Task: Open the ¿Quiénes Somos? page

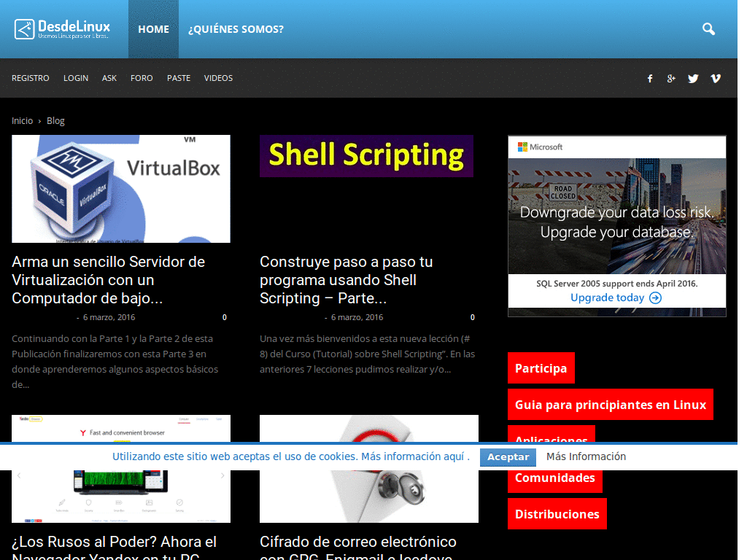Action: [236, 29]
